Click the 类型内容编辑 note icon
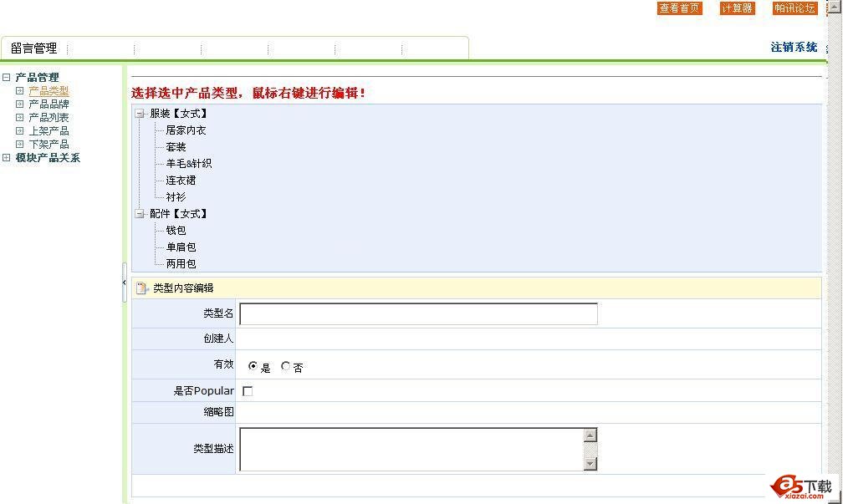 [142, 288]
